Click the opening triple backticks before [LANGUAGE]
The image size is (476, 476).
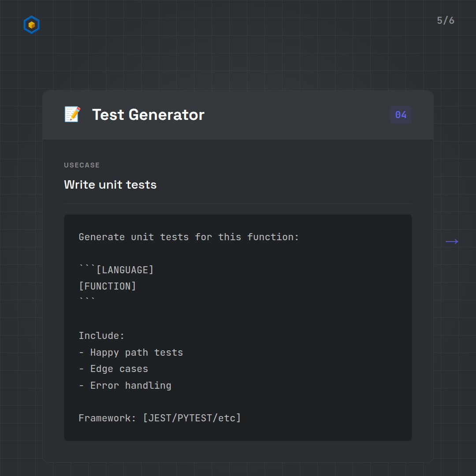87,268
